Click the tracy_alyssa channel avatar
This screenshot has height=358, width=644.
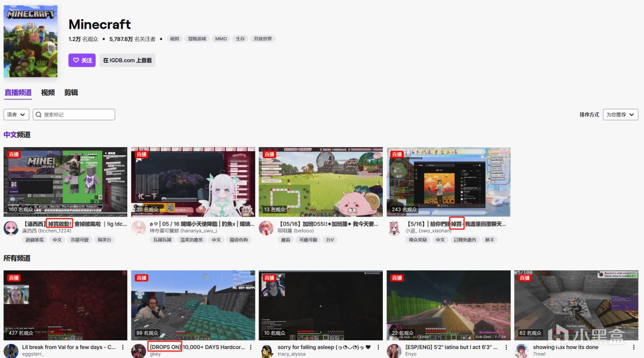click(x=267, y=351)
